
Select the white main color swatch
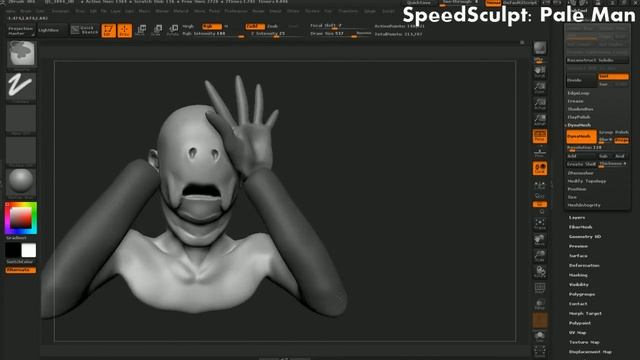click(x=29, y=250)
